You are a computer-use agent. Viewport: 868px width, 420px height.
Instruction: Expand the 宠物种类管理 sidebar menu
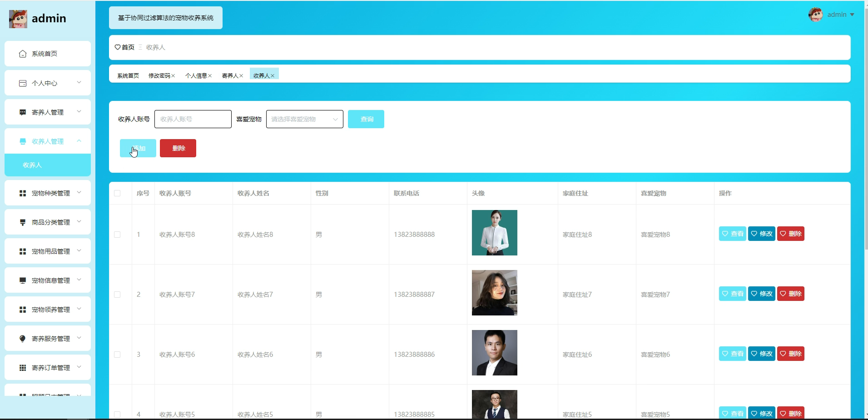click(x=79, y=193)
